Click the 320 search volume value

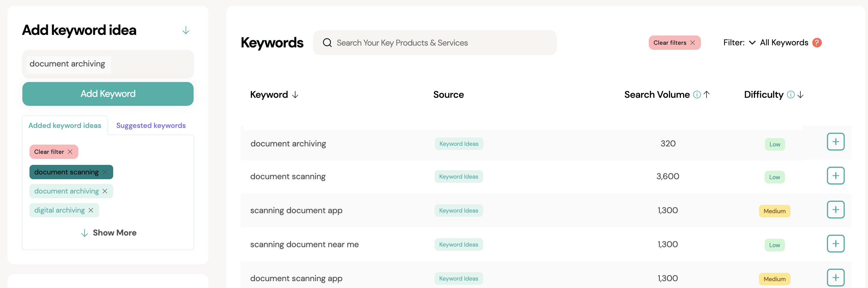point(668,144)
